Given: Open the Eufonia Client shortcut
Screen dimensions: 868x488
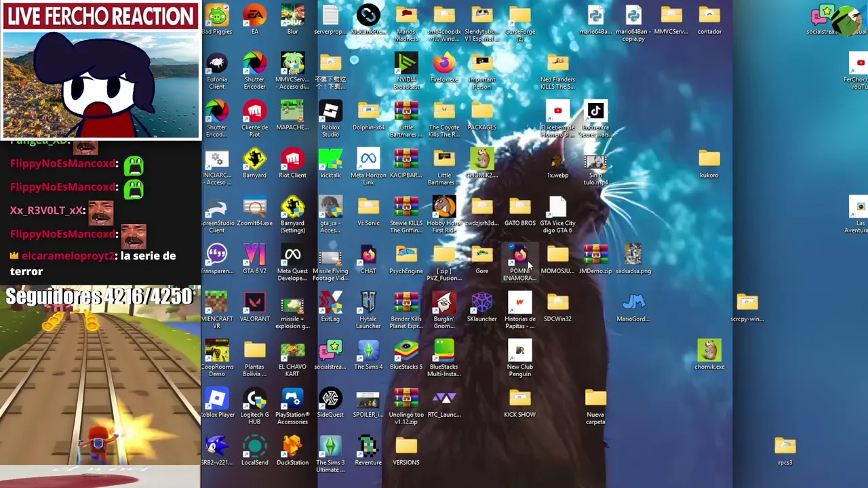Looking at the screenshot, I should point(217,64).
